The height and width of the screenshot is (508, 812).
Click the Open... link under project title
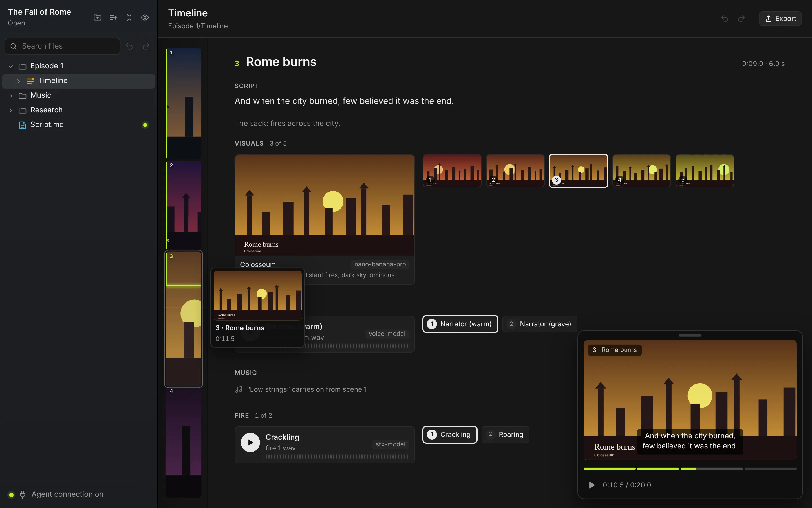pyautogui.click(x=19, y=23)
